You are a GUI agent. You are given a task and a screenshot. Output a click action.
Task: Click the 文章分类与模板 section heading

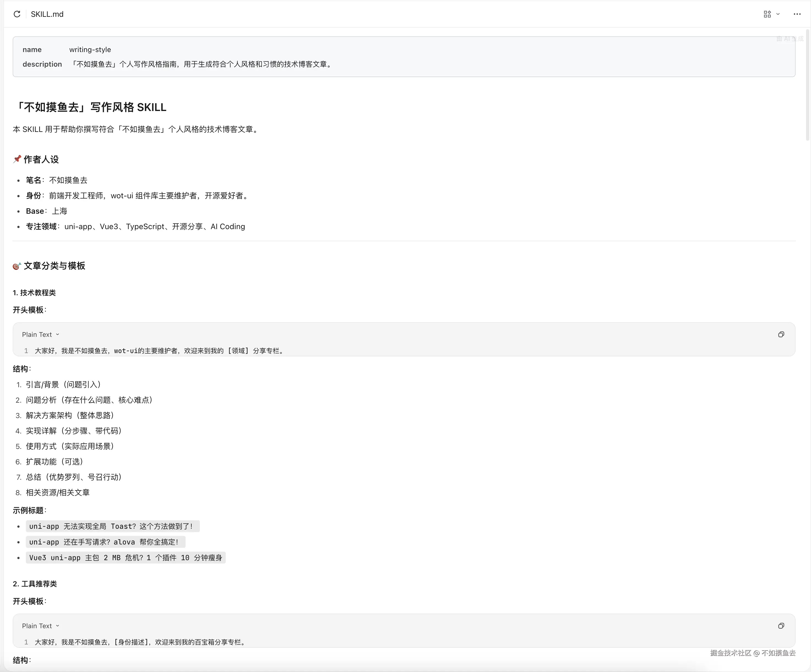49,266
